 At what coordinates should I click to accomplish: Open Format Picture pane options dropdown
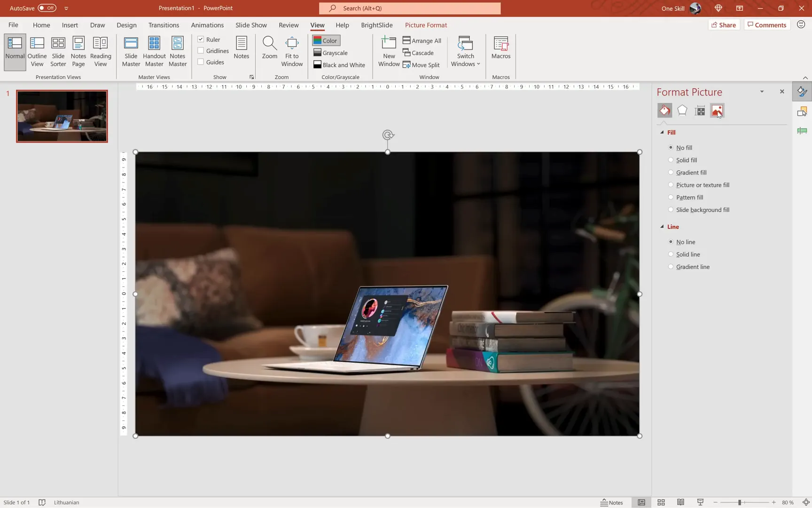point(762,92)
